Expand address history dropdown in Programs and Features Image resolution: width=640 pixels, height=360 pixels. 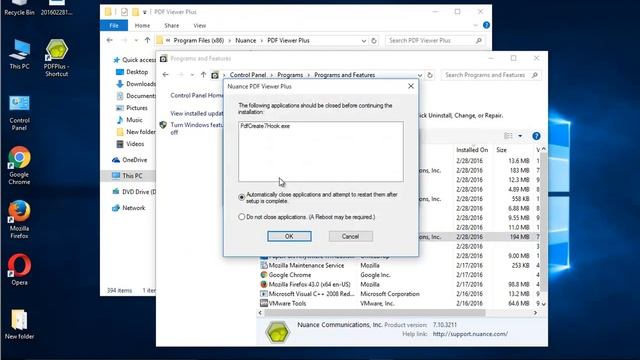pos(420,75)
